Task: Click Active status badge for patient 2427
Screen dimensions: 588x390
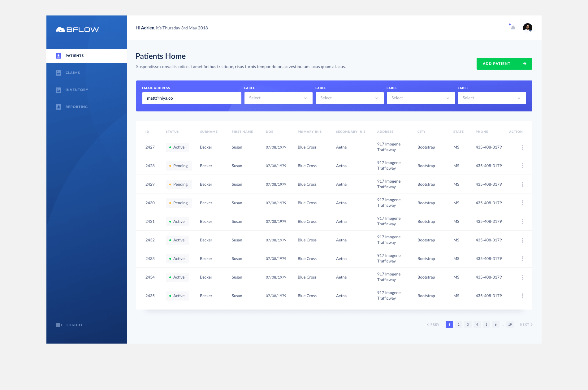Action: pyautogui.click(x=177, y=147)
